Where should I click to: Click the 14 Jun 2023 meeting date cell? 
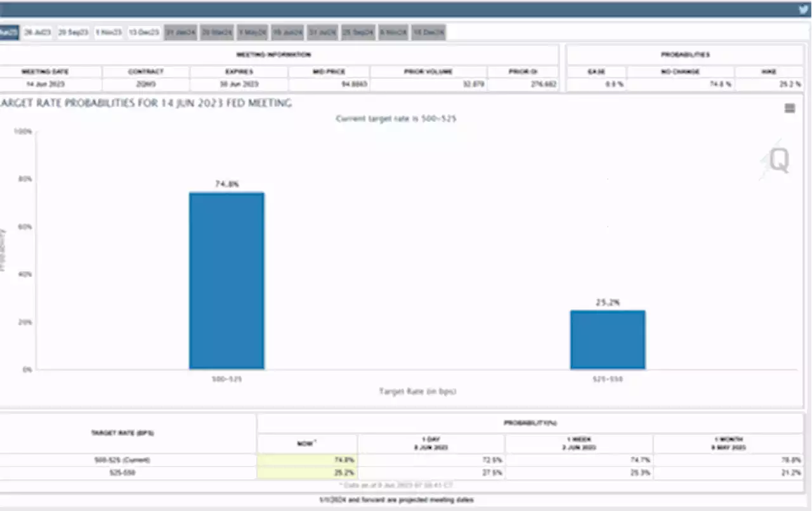click(45, 84)
